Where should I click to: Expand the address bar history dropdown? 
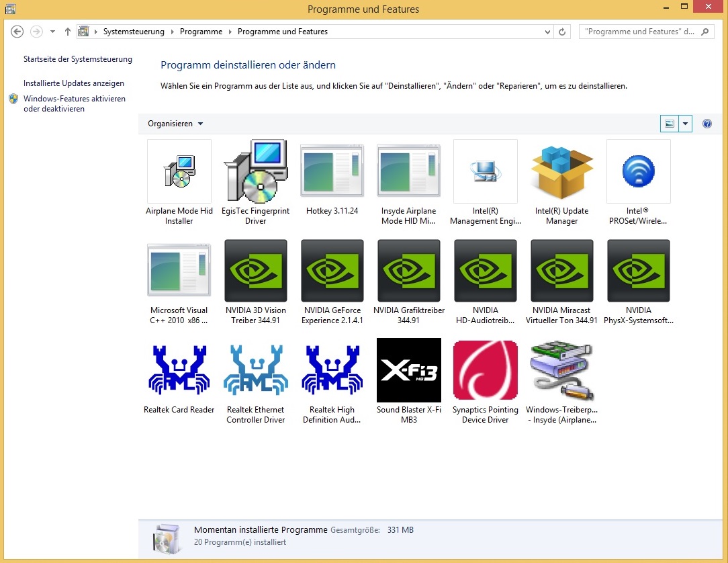click(x=547, y=32)
